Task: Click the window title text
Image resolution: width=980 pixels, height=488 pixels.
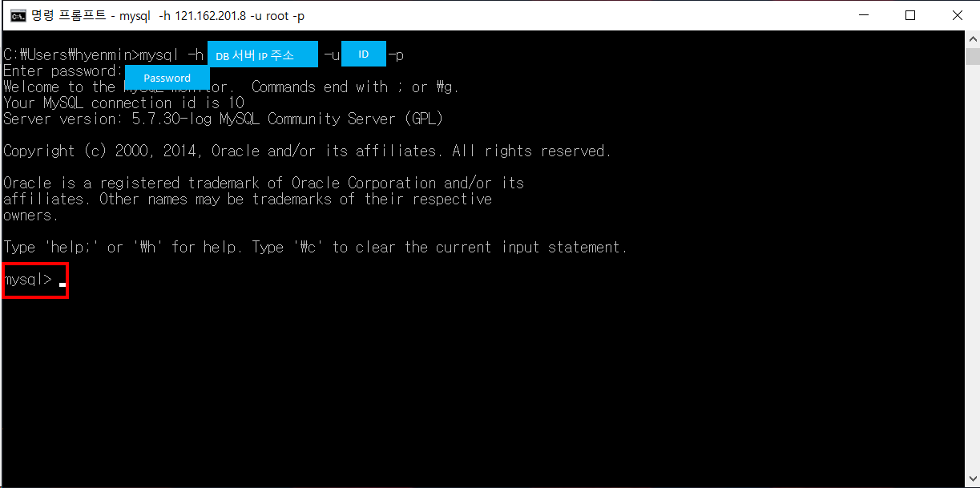Action: click(x=167, y=15)
